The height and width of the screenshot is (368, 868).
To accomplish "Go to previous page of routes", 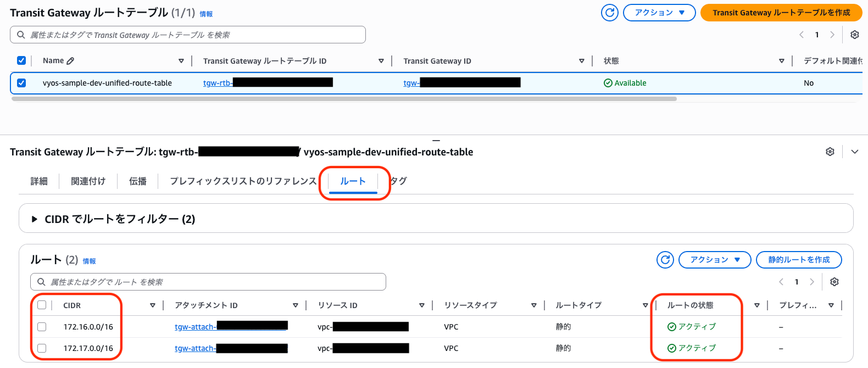I will (781, 282).
